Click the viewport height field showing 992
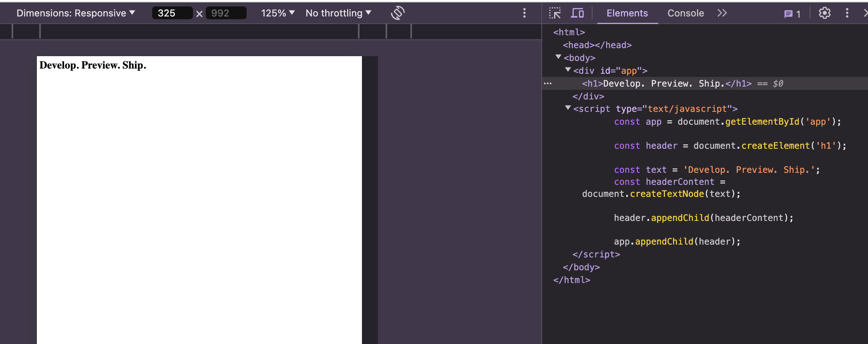The height and width of the screenshot is (344, 868). tap(225, 13)
